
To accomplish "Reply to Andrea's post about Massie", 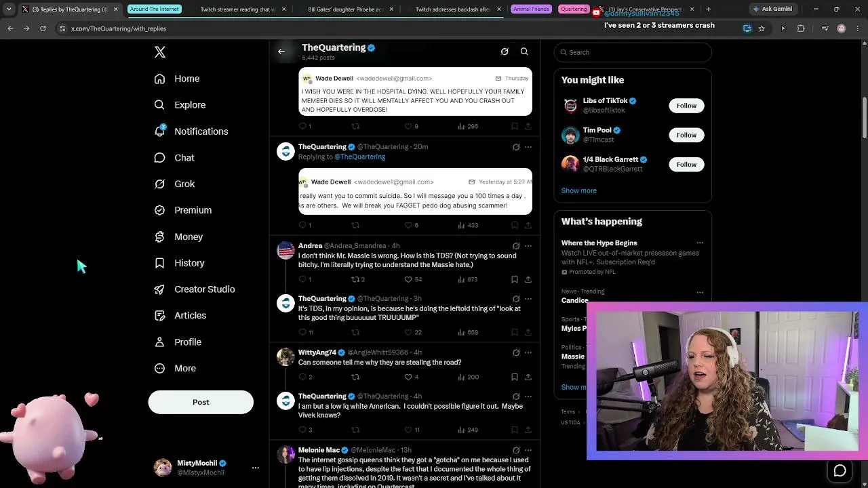I will tap(302, 279).
